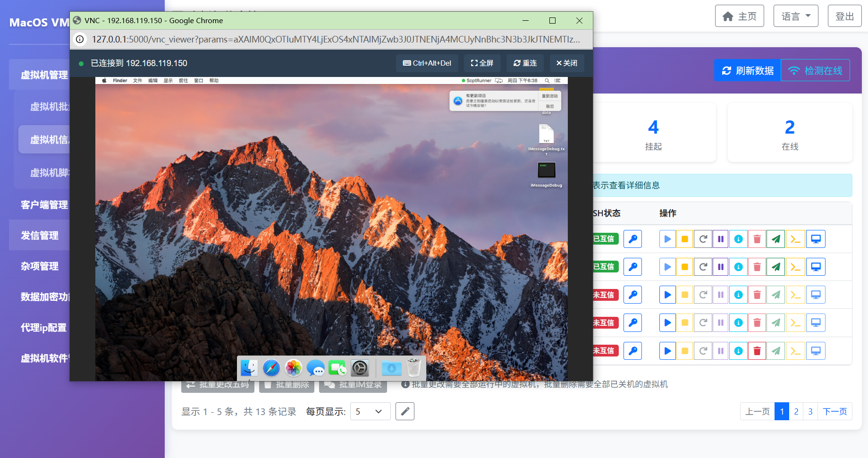Image resolution: width=868 pixels, height=458 pixels.
Task: Open Messages from the macOS dock
Action: 315,368
